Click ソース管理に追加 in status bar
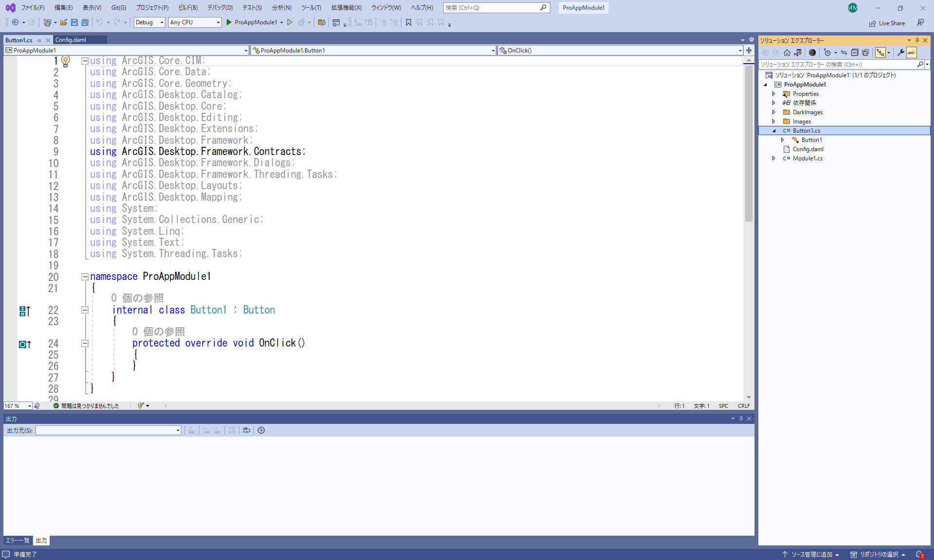Viewport: 934px width, 560px height. click(x=810, y=555)
